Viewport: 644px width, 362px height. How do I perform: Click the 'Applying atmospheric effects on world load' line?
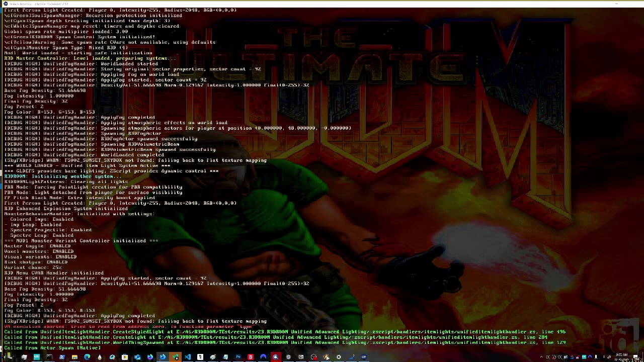tap(116, 123)
